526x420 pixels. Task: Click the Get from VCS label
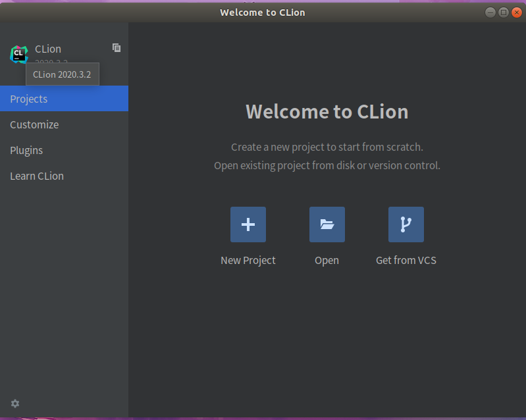[x=406, y=260]
